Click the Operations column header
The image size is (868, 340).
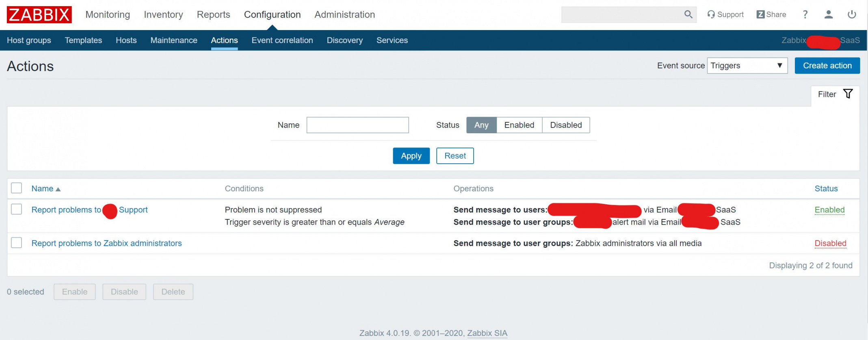[x=474, y=188]
